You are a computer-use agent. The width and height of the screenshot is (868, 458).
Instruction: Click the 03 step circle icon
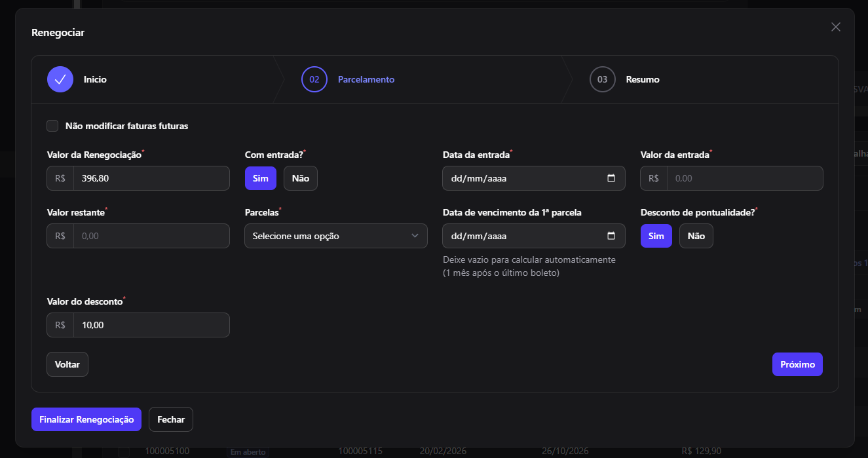603,79
